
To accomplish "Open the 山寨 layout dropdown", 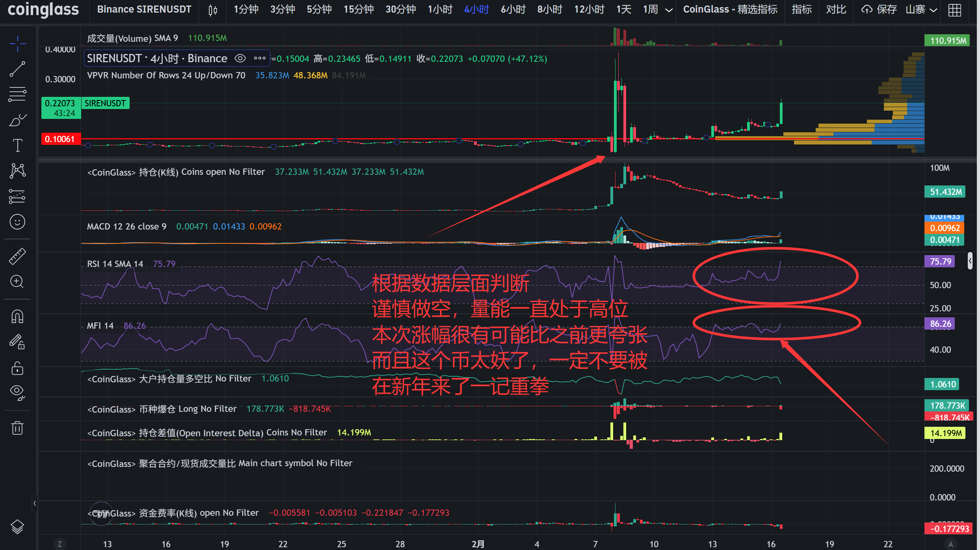I will 921,10.
